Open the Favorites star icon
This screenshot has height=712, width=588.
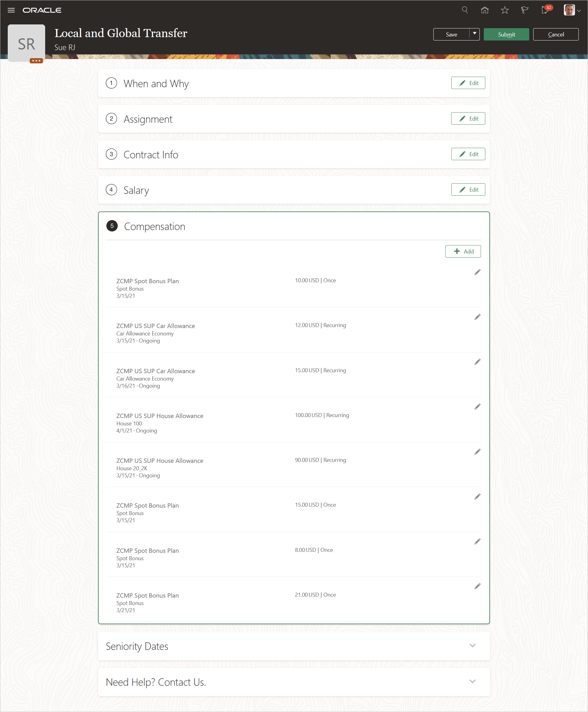click(x=505, y=10)
